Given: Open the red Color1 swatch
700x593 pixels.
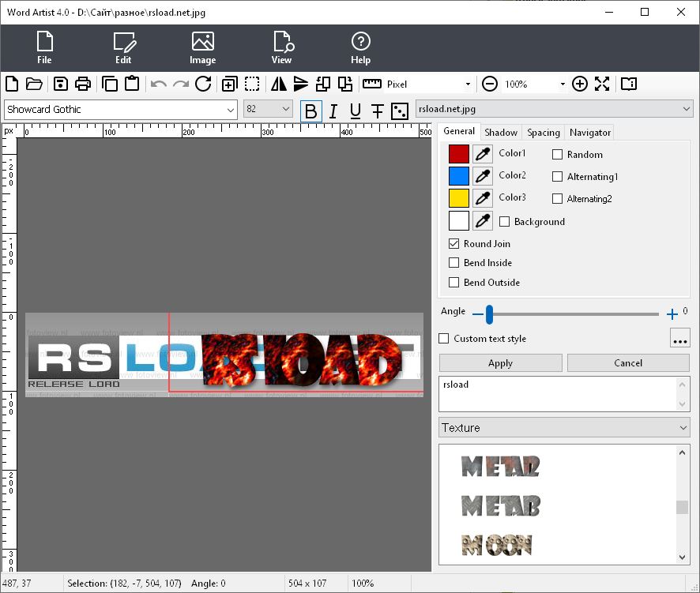Looking at the screenshot, I should pyautogui.click(x=459, y=154).
